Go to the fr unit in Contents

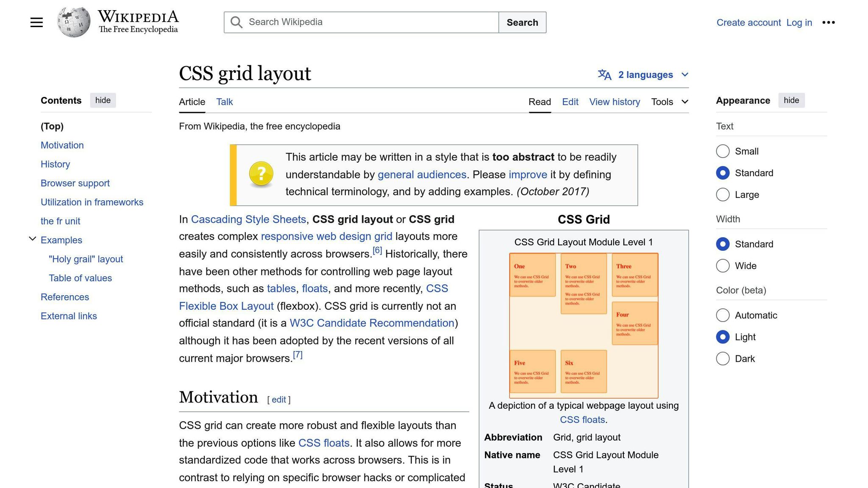[x=60, y=221]
